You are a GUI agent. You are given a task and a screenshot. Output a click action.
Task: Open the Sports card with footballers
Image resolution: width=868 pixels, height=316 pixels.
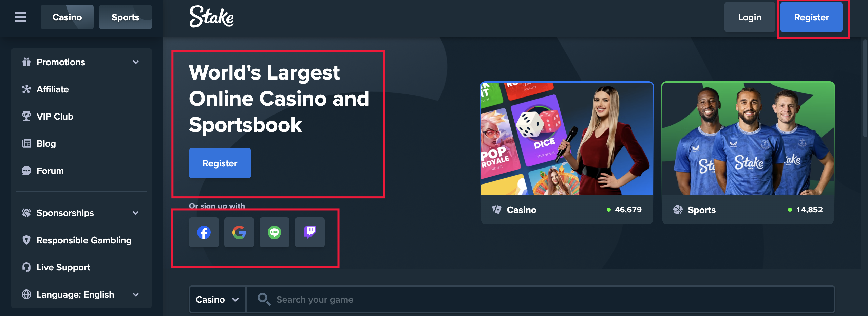pyautogui.click(x=748, y=153)
